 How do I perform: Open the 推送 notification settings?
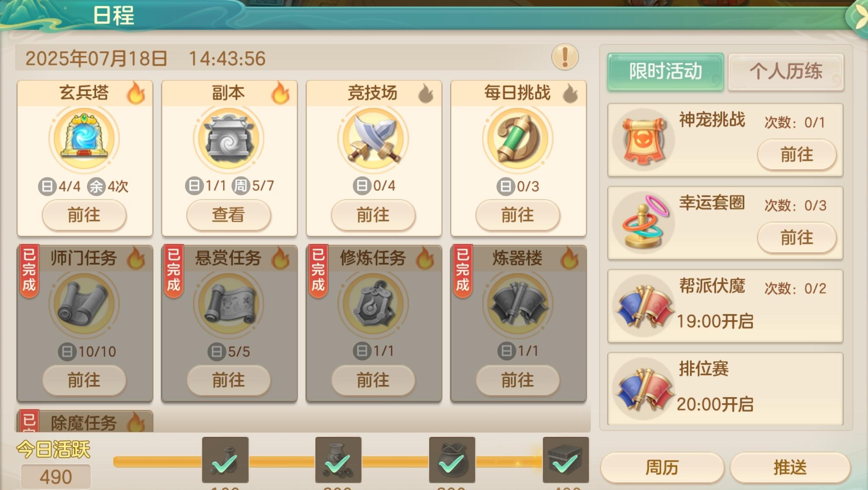click(x=790, y=468)
